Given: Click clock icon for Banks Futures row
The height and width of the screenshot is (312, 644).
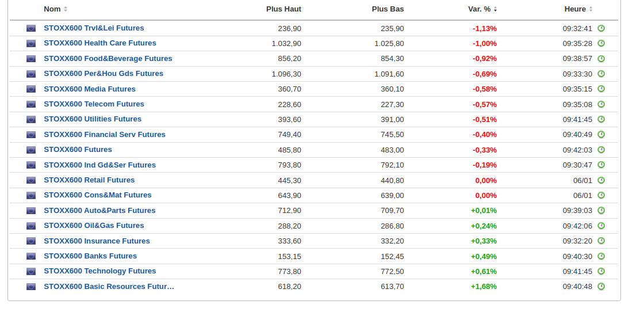Looking at the screenshot, I should point(601,256).
